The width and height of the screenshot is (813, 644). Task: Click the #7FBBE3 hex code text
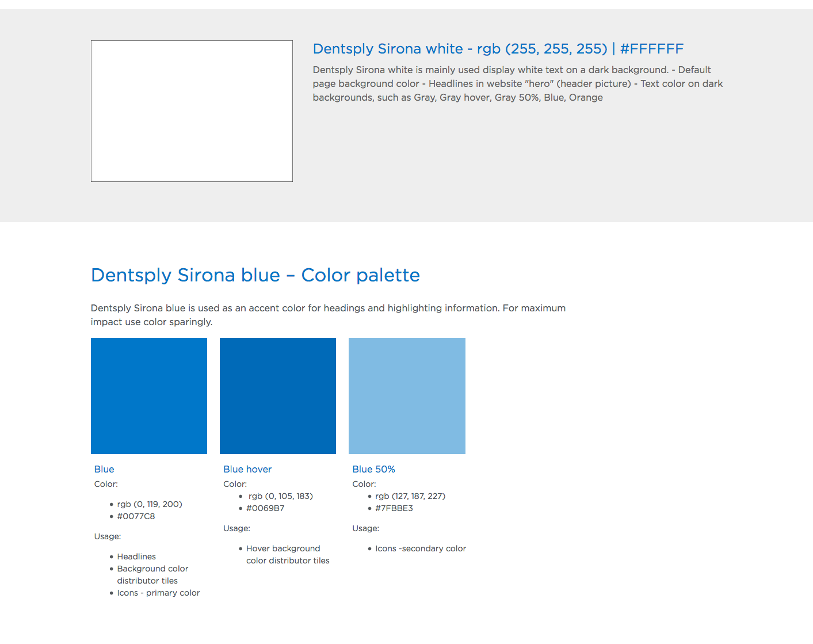(x=394, y=508)
